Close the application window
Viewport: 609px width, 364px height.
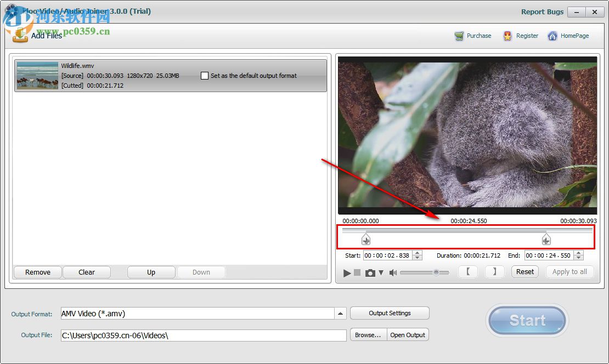coord(594,12)
